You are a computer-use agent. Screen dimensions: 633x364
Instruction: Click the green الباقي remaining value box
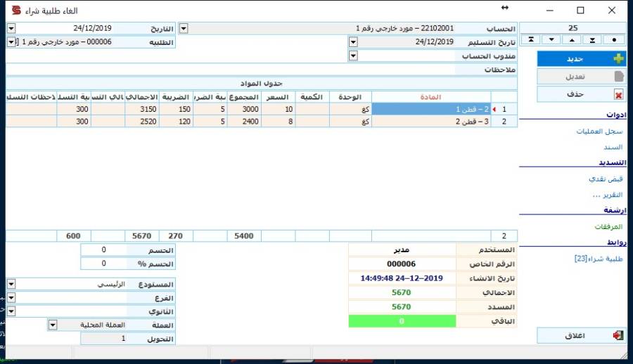pos(402,321)
